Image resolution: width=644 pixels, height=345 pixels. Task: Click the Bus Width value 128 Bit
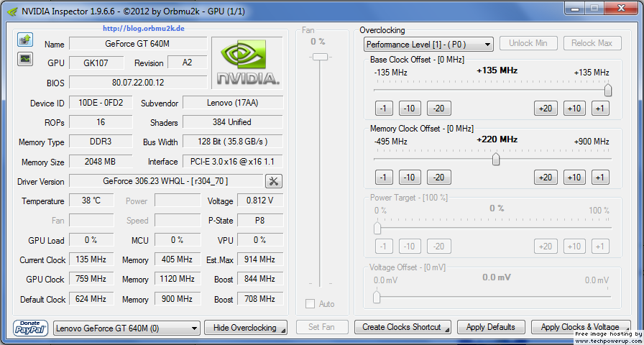point(233,142)
